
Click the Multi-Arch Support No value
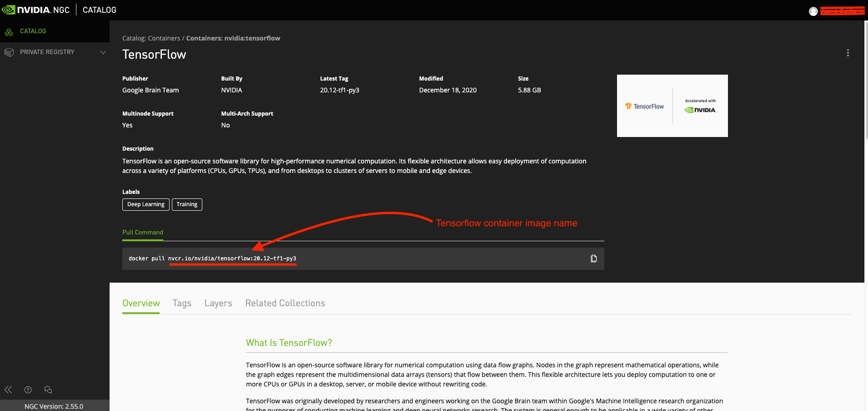(226, 125)
